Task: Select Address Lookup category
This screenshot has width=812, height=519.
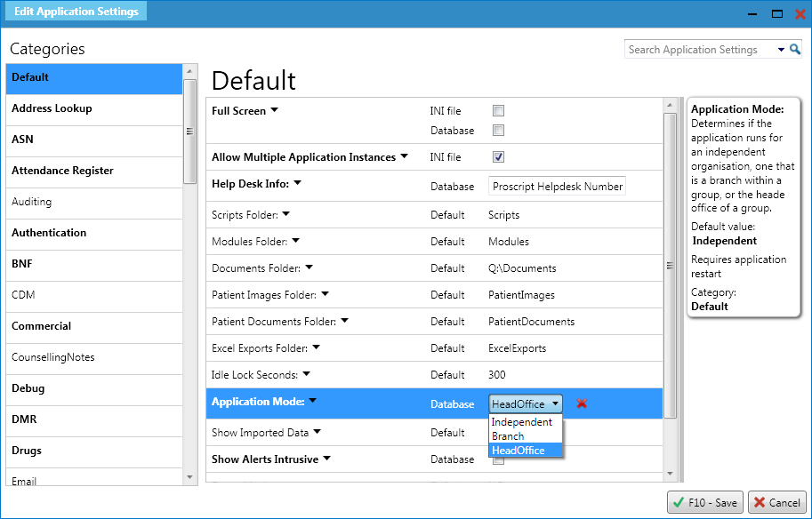Action: click(x=94, y=110)
